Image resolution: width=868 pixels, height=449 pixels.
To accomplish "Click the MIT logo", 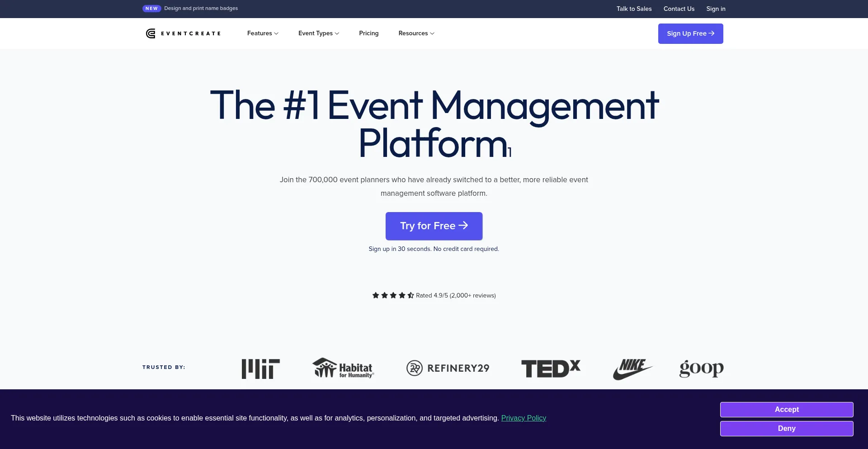I will click(x=260, y=369).
